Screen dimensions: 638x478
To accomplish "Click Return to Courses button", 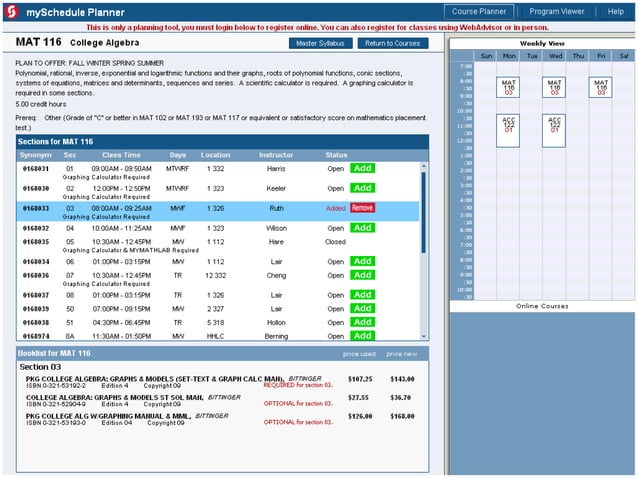I will (x=393, y=43).
